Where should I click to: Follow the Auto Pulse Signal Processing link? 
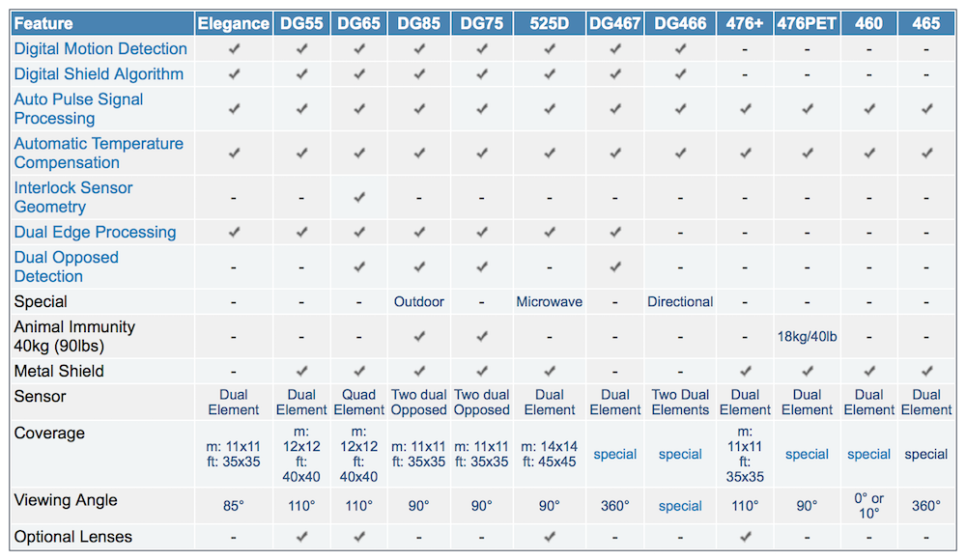[78, 108]
